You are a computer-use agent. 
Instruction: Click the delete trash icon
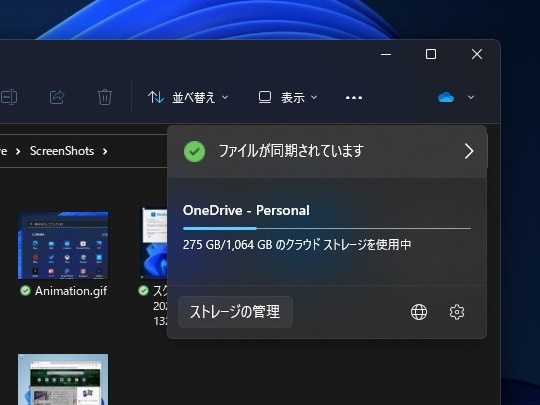(105, 97)
